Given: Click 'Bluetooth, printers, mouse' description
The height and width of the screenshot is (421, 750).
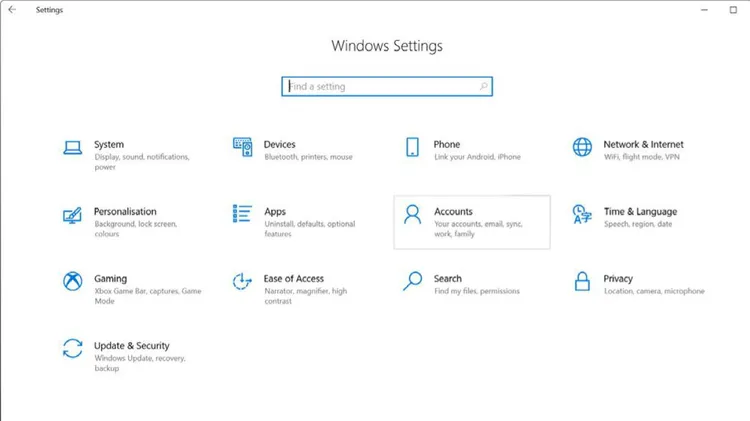Looking at the screenshot, I should pos(309,157).
